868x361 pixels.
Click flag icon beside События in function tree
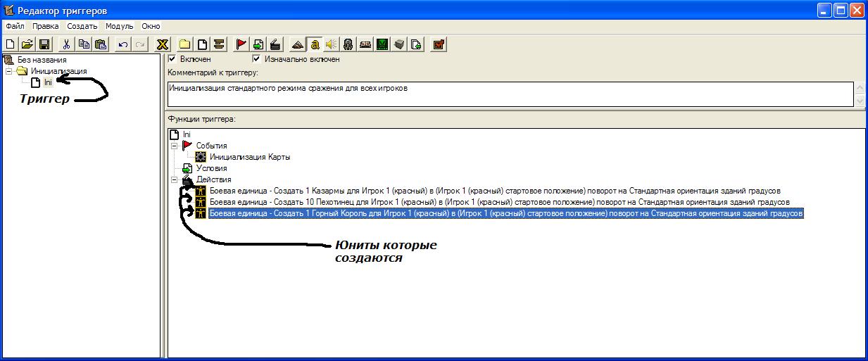click(x=187, y=146)
